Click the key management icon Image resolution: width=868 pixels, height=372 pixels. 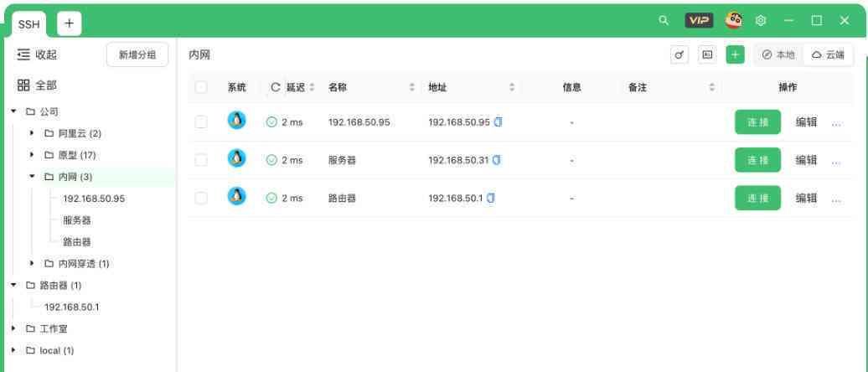tap(679, 54)
